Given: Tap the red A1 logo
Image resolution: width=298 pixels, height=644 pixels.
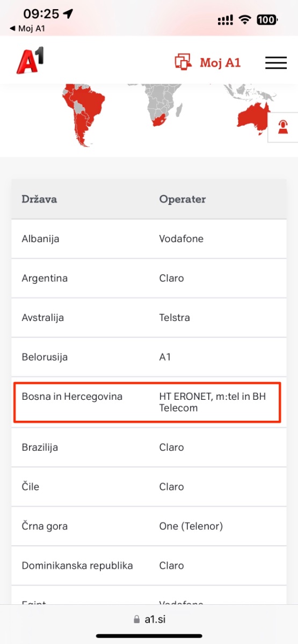Looking at the screenshot, I should (30, 60).
